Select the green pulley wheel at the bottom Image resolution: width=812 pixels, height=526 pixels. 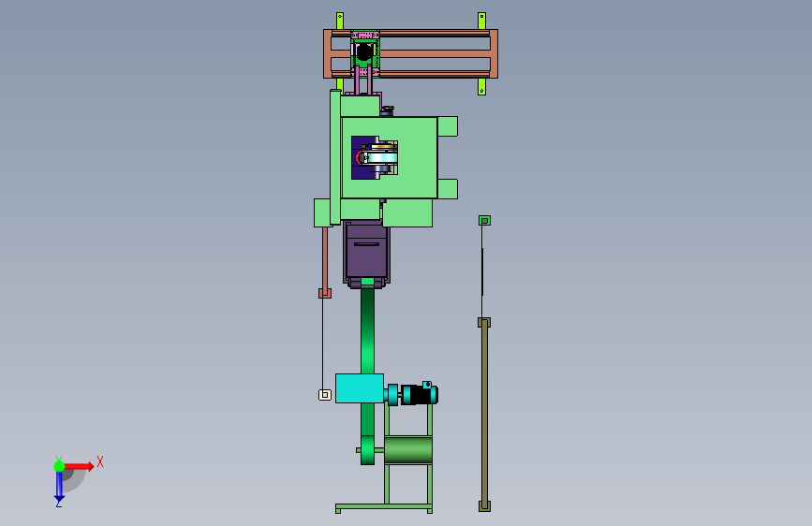pyautogui.click(x=368, y=450)
